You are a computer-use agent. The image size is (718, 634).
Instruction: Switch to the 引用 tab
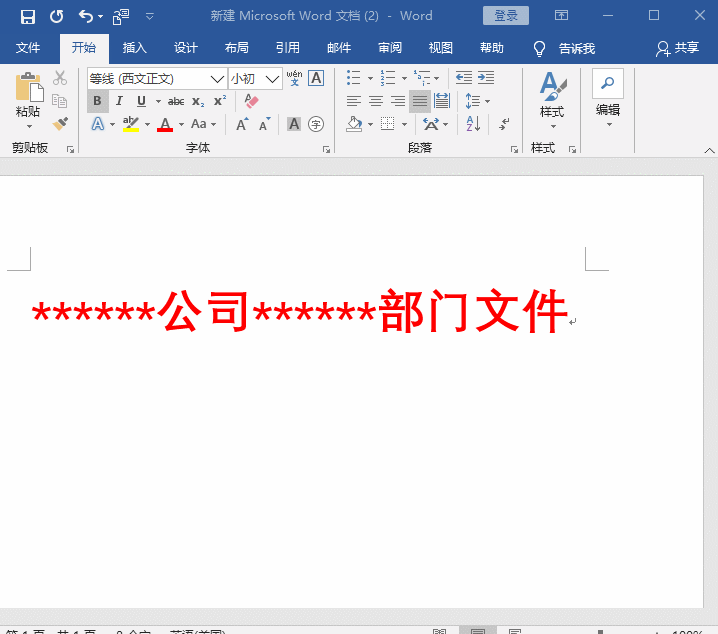[x=288, y=48]
